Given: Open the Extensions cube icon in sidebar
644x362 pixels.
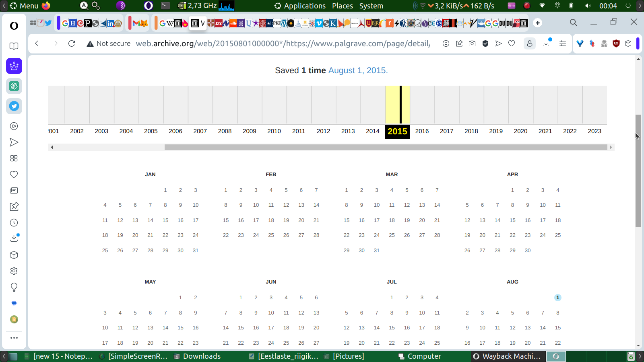Looking at the screenshot, I should point(14,255).
